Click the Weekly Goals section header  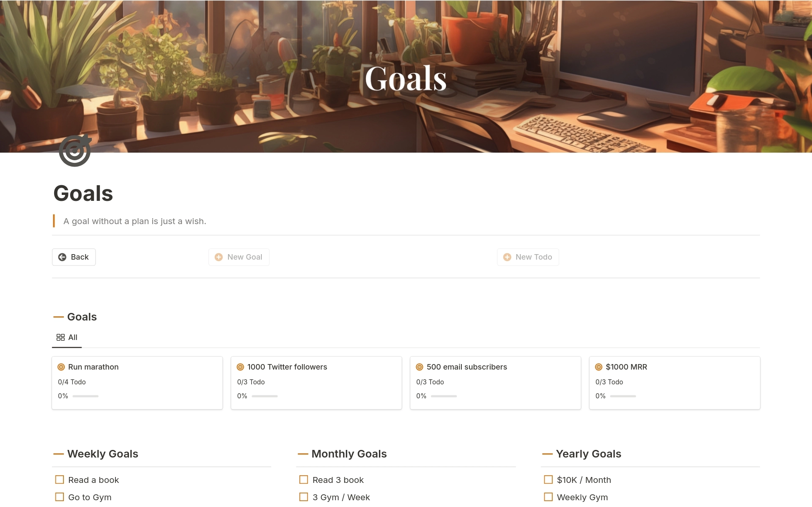pyautogui.click(x=103, y=453)
